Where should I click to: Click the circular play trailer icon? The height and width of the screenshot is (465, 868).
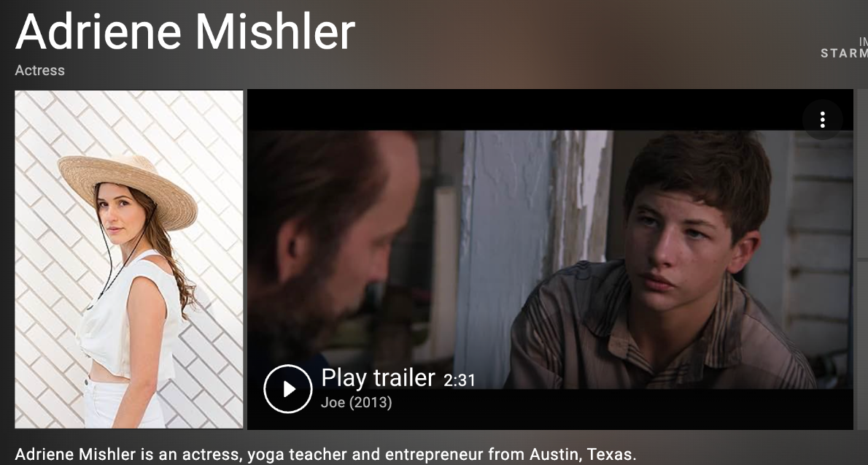click(x=288, y=388)
